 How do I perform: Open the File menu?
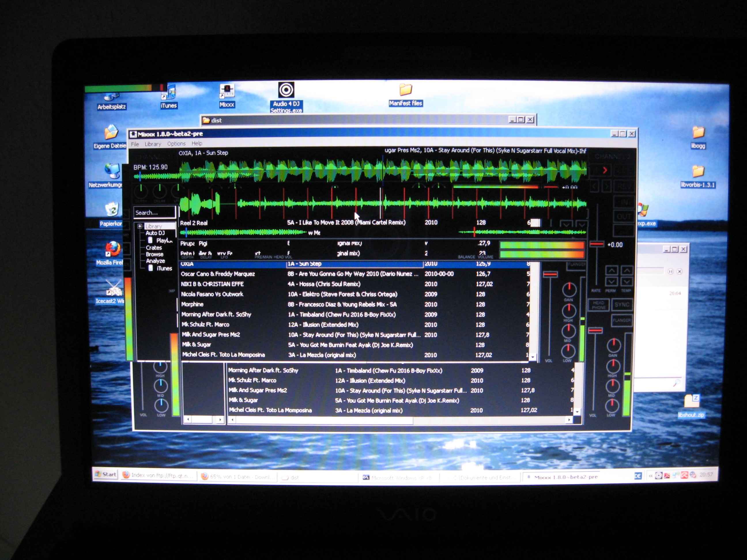(135, 144)
